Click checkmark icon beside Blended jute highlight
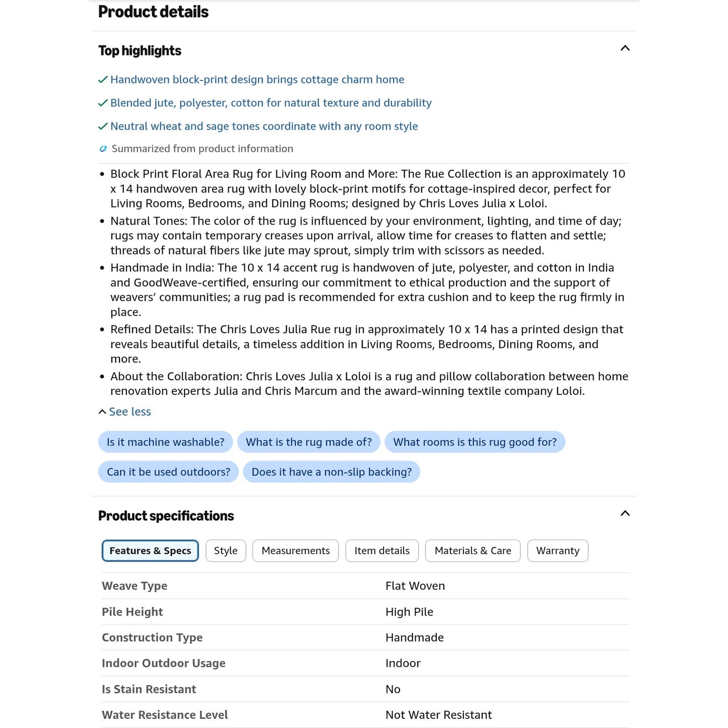The image size is (728, 728). 103,103
